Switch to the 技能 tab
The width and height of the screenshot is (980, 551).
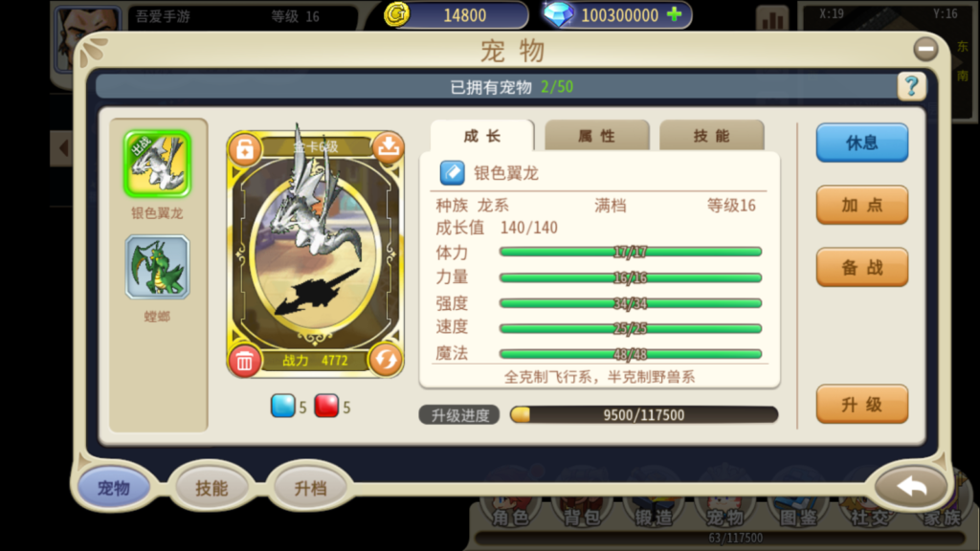[711, 136]
